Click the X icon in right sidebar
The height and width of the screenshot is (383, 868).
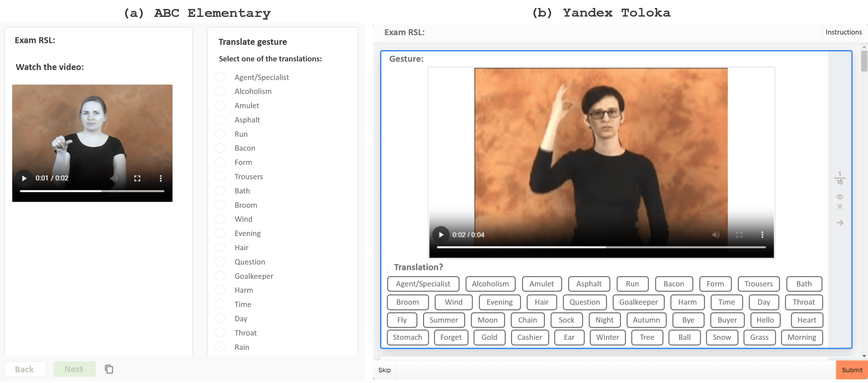click(840, 206)
